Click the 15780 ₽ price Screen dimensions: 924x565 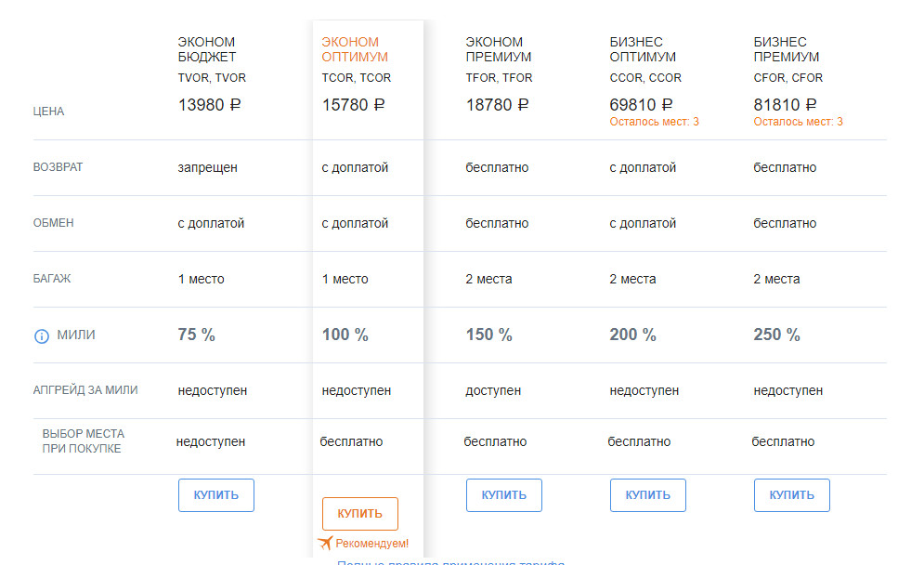click(353, 105)
